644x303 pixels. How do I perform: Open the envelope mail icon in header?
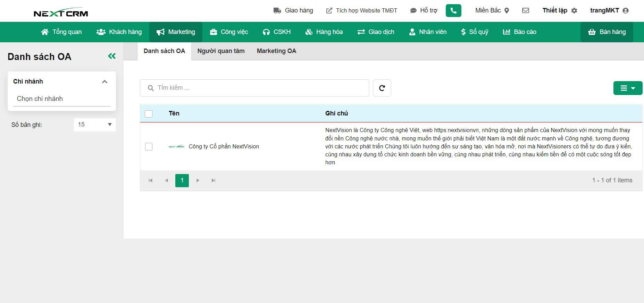click(525, 10)
